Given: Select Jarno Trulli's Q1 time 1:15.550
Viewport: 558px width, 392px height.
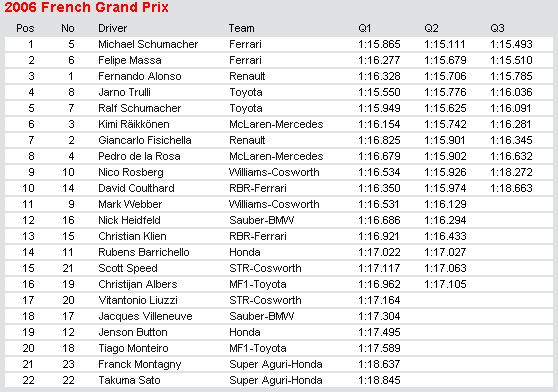Looking at the screenshot, I should (379, 92).
